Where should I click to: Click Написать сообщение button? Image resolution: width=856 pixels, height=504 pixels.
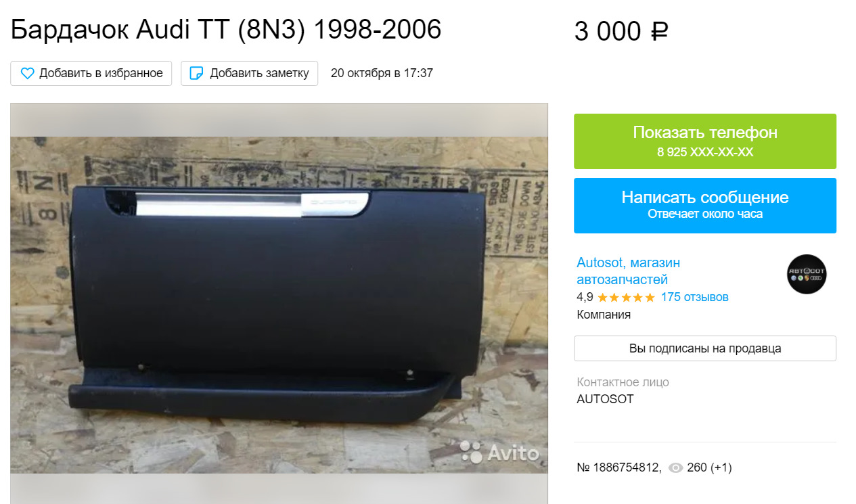pos(705,206)
